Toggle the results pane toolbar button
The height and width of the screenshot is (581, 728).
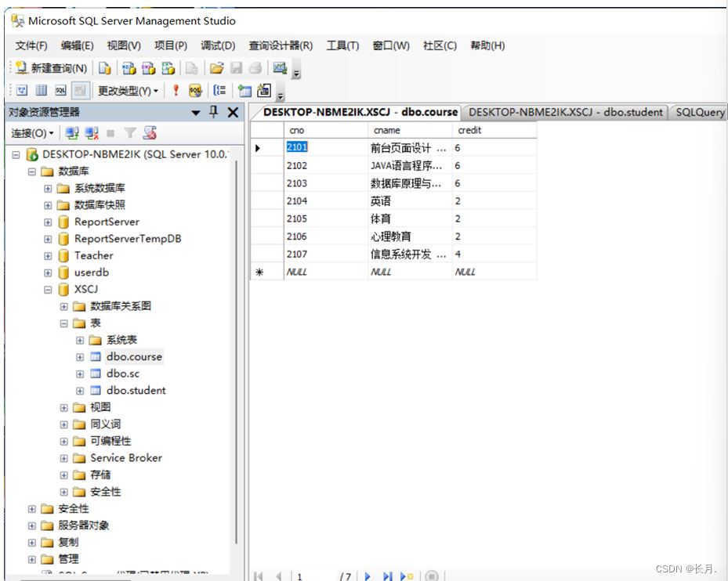click(80, 91)
